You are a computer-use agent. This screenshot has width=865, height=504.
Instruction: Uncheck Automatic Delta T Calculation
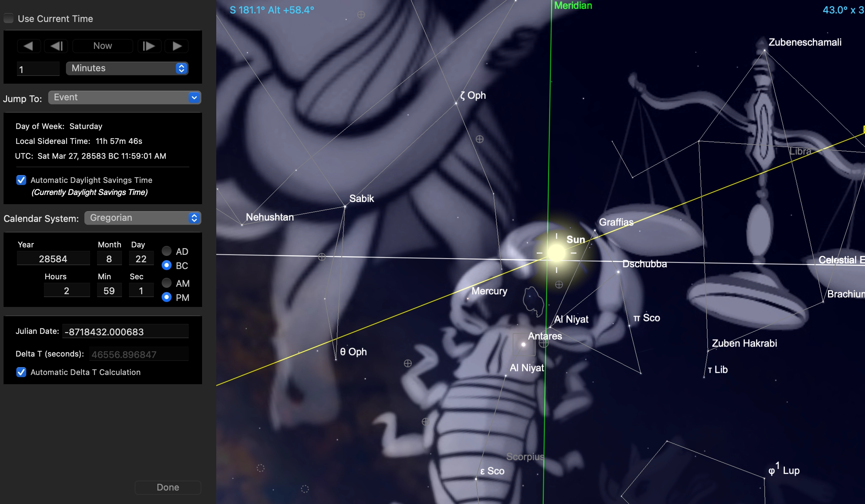21,372
